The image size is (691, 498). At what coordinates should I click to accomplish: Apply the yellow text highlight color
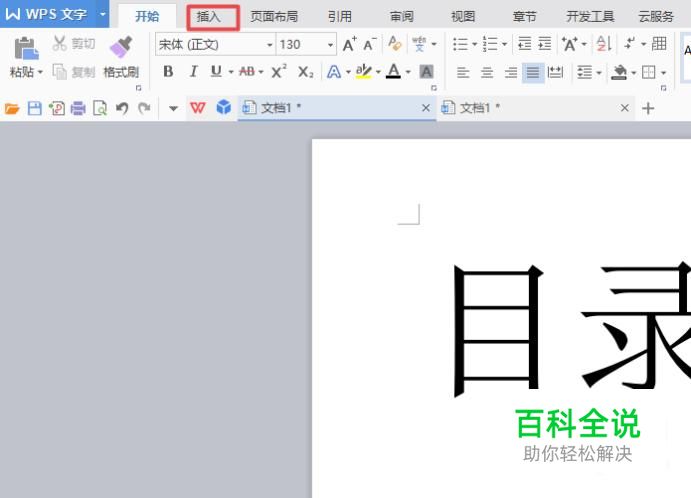(x=364, y=71)
